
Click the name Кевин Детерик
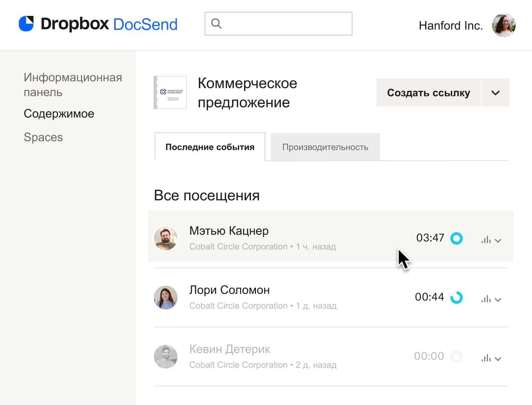click(x=230, y=349)
